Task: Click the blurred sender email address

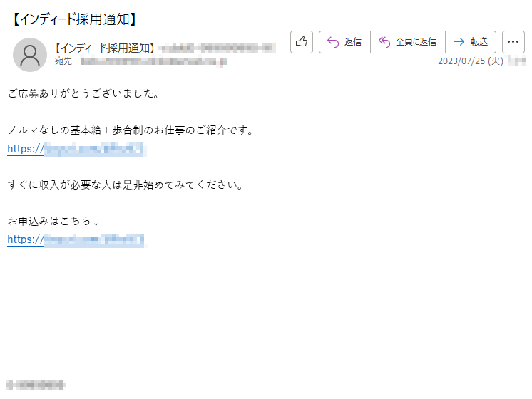Action: tap(217, 48)
